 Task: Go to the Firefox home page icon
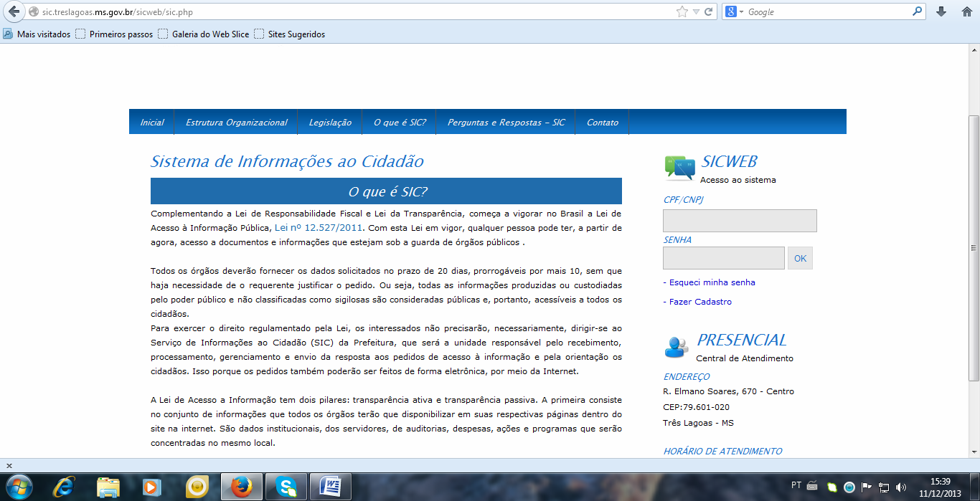coord(966,11)
